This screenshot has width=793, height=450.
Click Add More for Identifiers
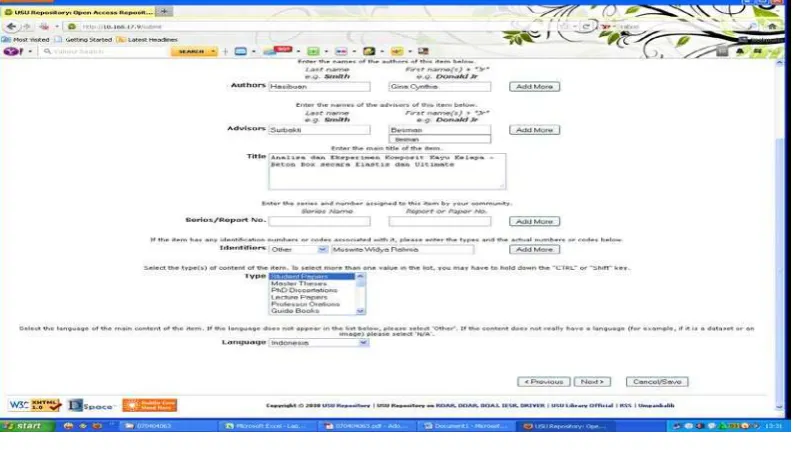[x=535, y=249]
